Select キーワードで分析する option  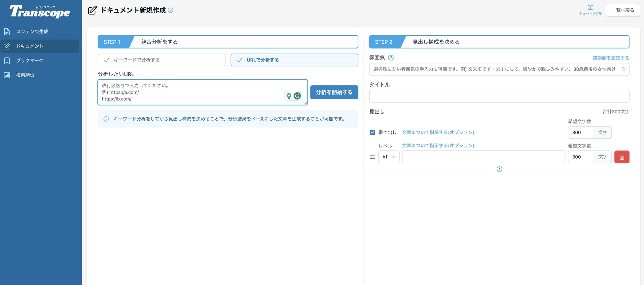click(x=161, y=60)
